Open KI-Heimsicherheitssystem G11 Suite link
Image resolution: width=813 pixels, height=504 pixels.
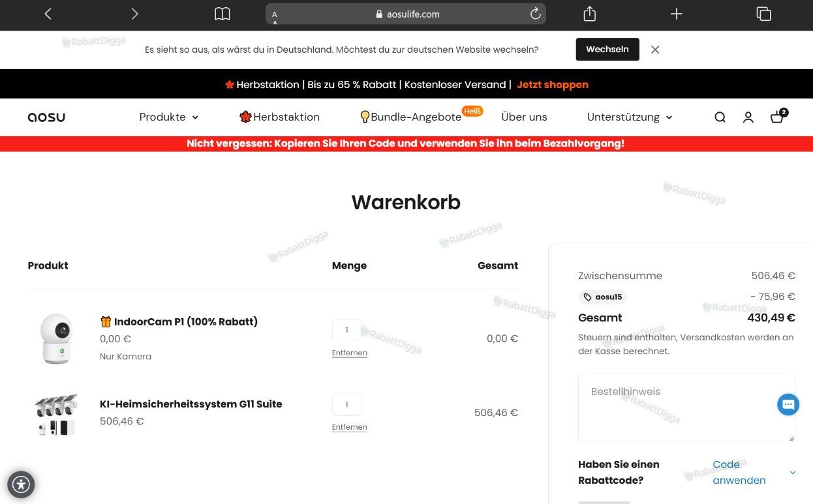(x=191, y=404)
